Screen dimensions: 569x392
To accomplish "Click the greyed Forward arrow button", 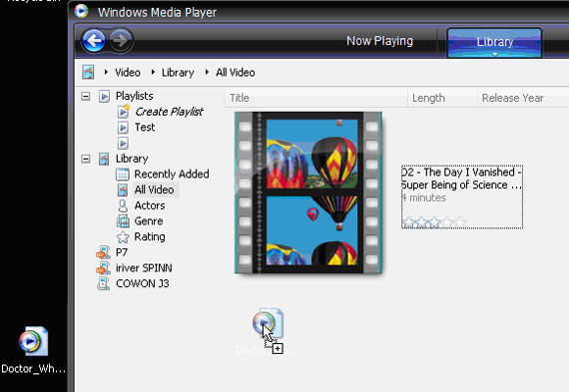I will tap(121, 40).
